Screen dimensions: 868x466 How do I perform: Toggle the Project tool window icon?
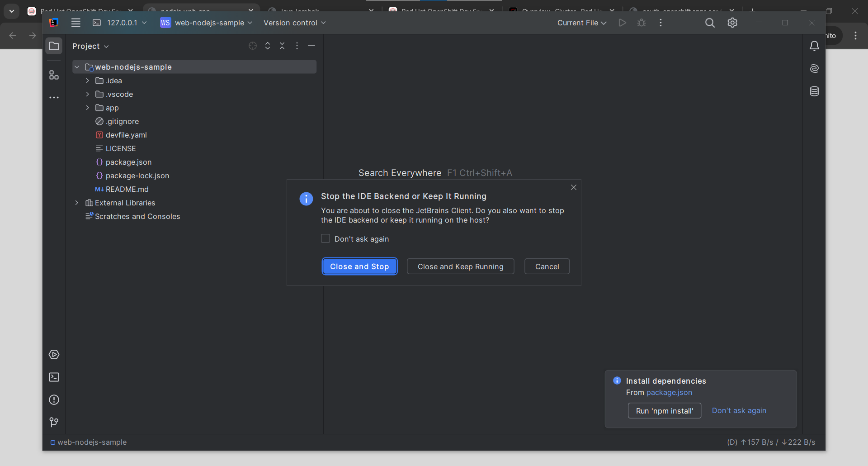click(x=54, y=46)
